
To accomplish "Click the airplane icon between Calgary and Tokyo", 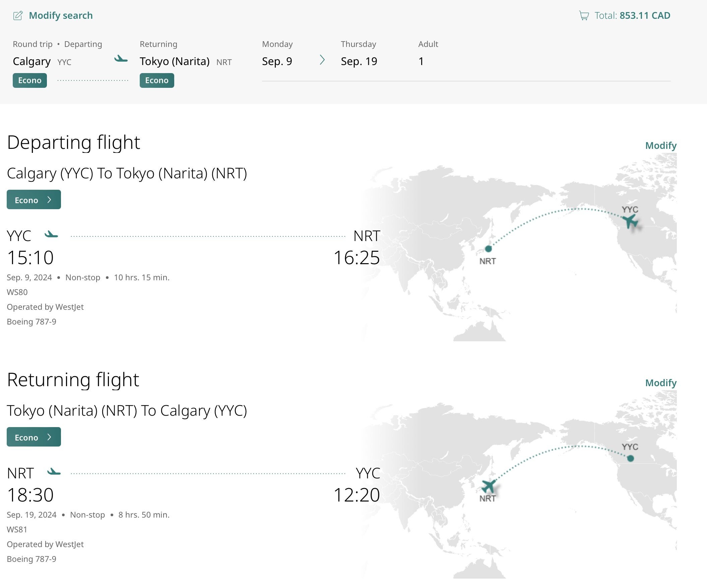I will pyautogui.click(x=121, y=59).
